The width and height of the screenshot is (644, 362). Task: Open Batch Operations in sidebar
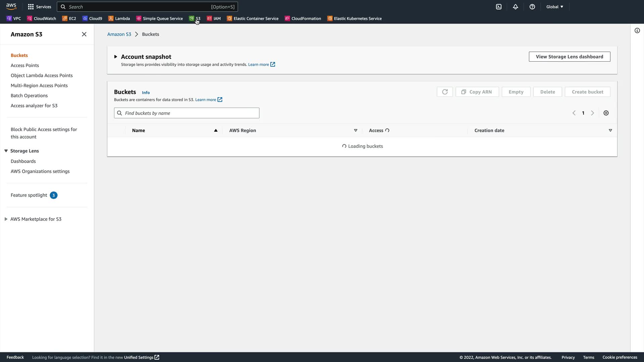point(29,96)
